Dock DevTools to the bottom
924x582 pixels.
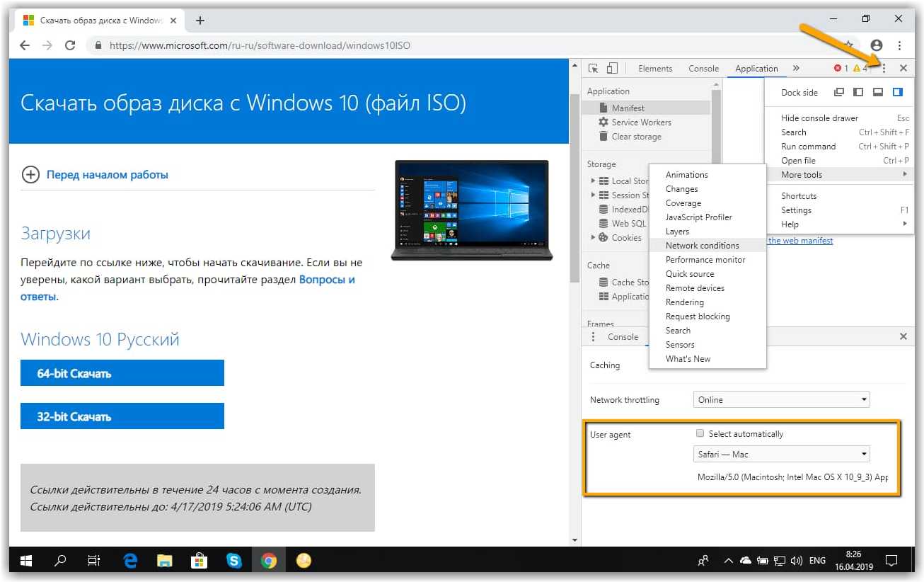pos(877,92)
